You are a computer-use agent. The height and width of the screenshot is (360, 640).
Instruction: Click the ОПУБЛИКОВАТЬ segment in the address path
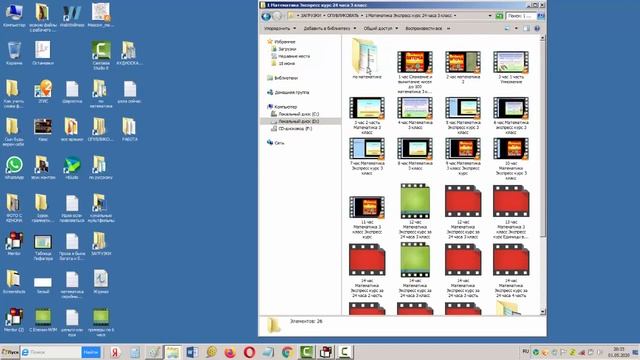pyautogui.click(x=342, y=16)
